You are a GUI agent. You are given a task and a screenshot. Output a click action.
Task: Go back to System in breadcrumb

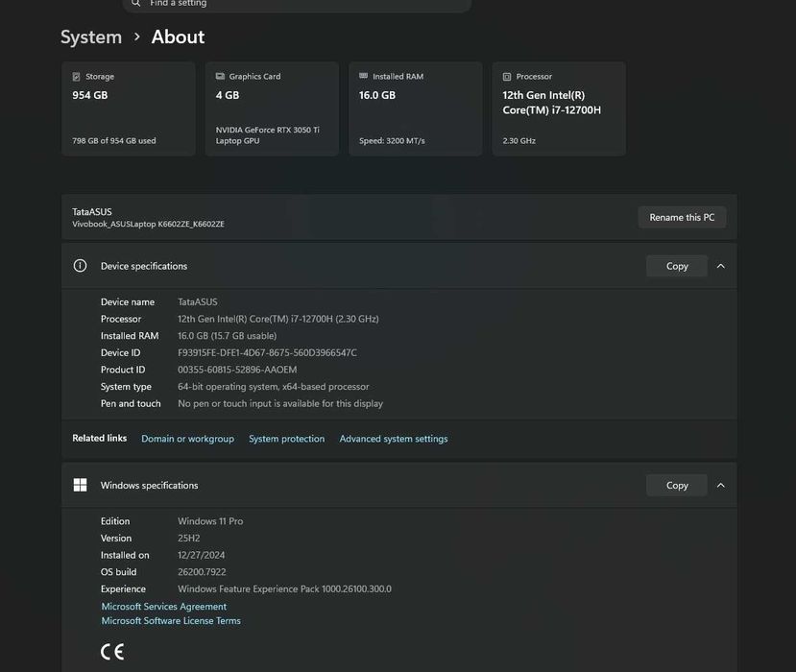click(91, 37)
